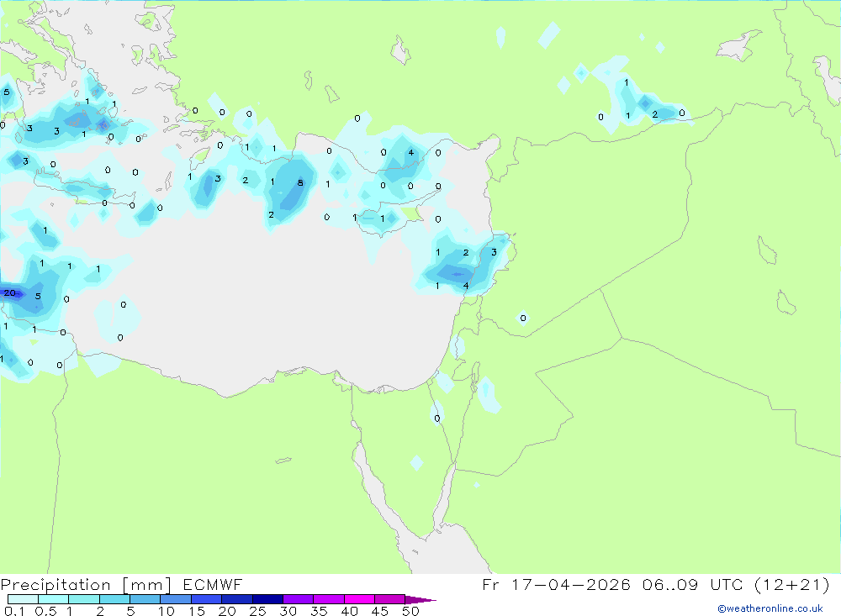Click the 40–45 mm magenta legend swatch
This screenshot has height=616, width=841.
(x=359, y=599)
